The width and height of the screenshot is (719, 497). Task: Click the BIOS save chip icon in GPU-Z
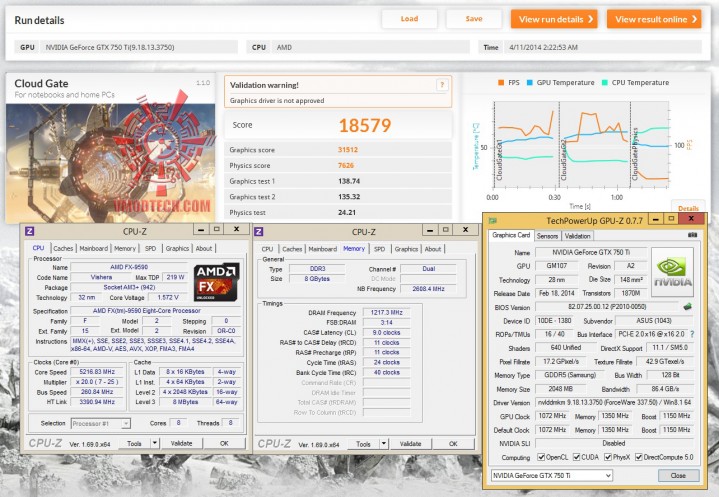click(687, 307)
